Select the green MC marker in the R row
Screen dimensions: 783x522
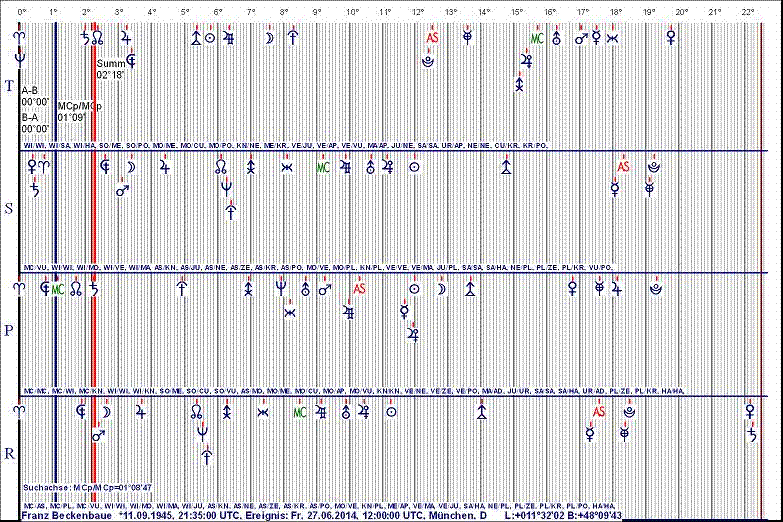[x=299, y=411]
